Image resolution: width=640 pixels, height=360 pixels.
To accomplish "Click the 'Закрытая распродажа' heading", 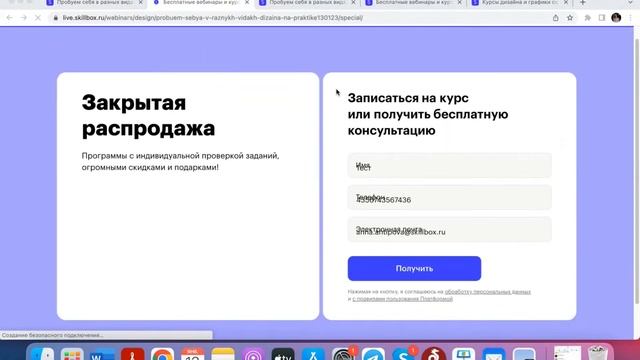I will pyautogui.click(x=148, y=116).
